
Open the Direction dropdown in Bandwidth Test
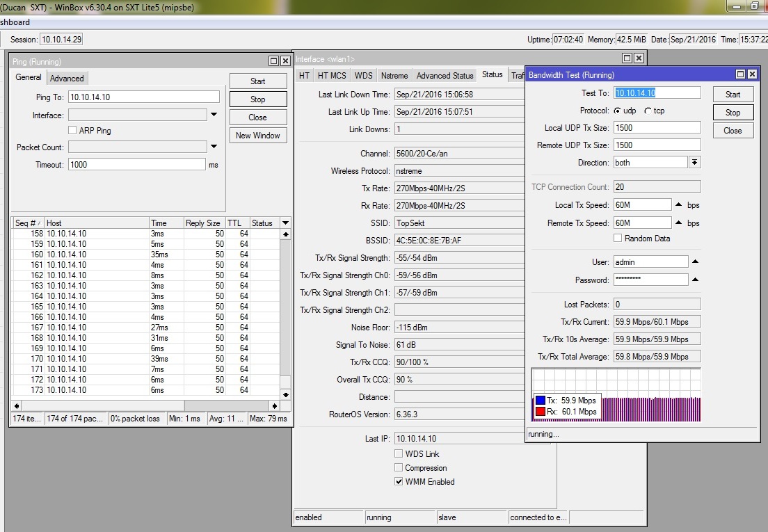[694, 162]
